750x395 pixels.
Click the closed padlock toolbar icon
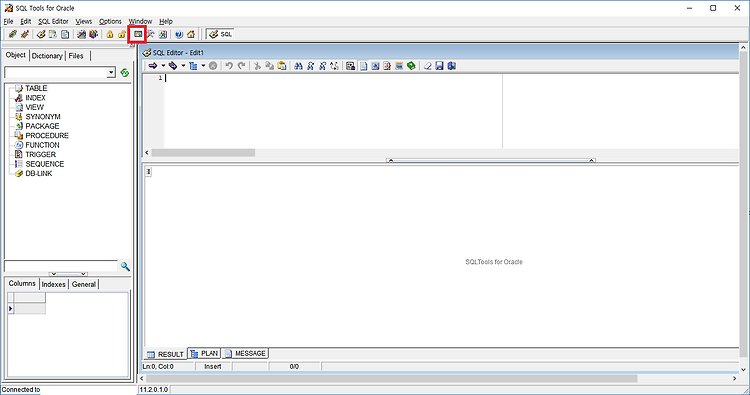(x=110, y=34)
